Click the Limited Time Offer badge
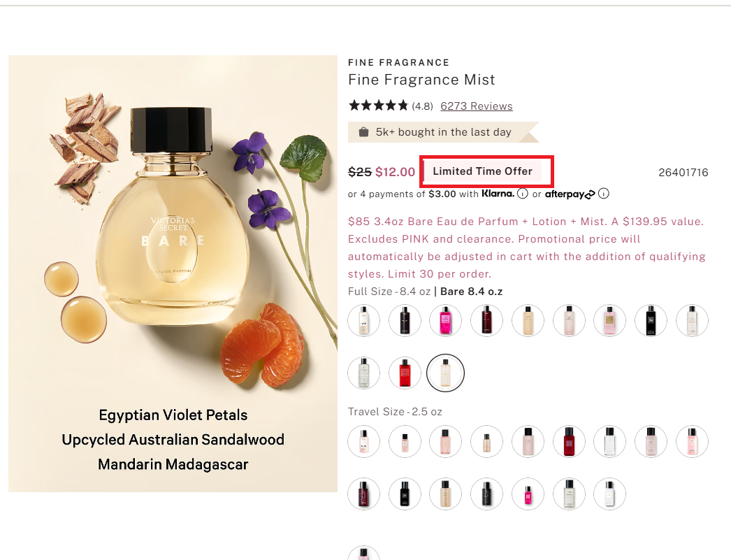This screenshot has height=560, width=731. (482, 171)
